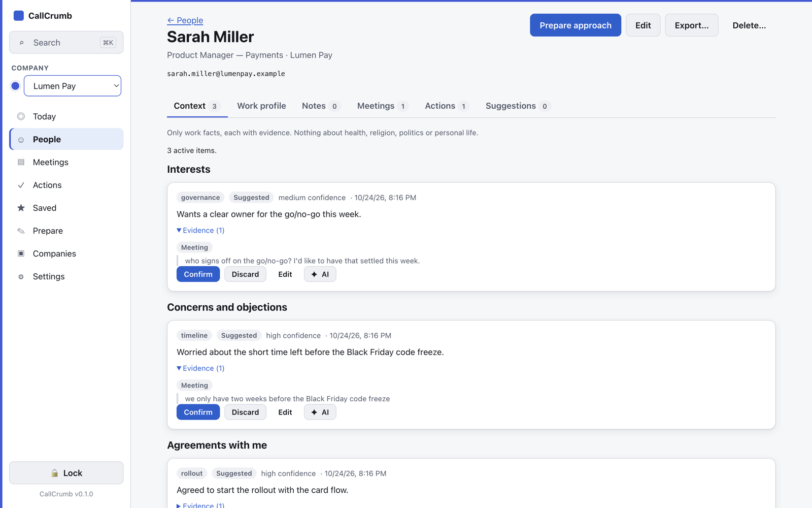Click the blue company color dot
The width and height of the screenshot is (812, 508).
click(x=15, y=86)
